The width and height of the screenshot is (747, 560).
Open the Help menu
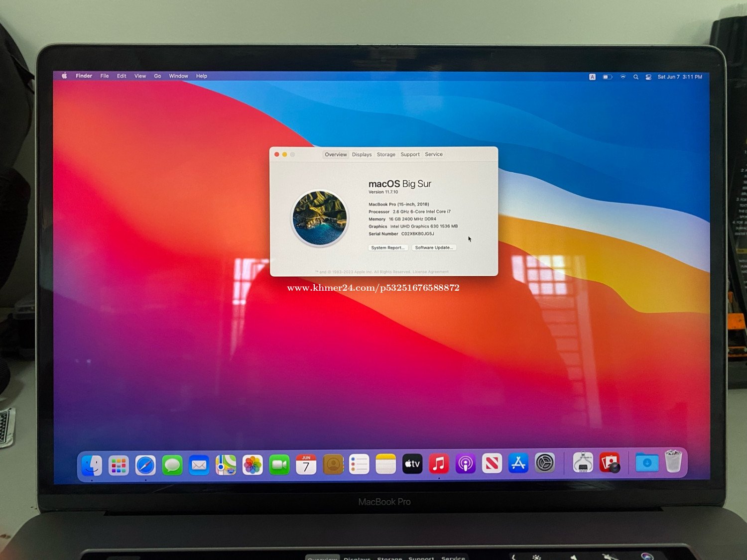tap(201, 76)
